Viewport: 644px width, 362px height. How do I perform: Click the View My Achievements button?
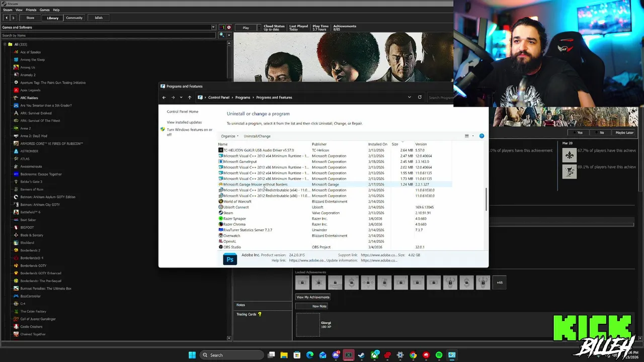click(313, 297)
